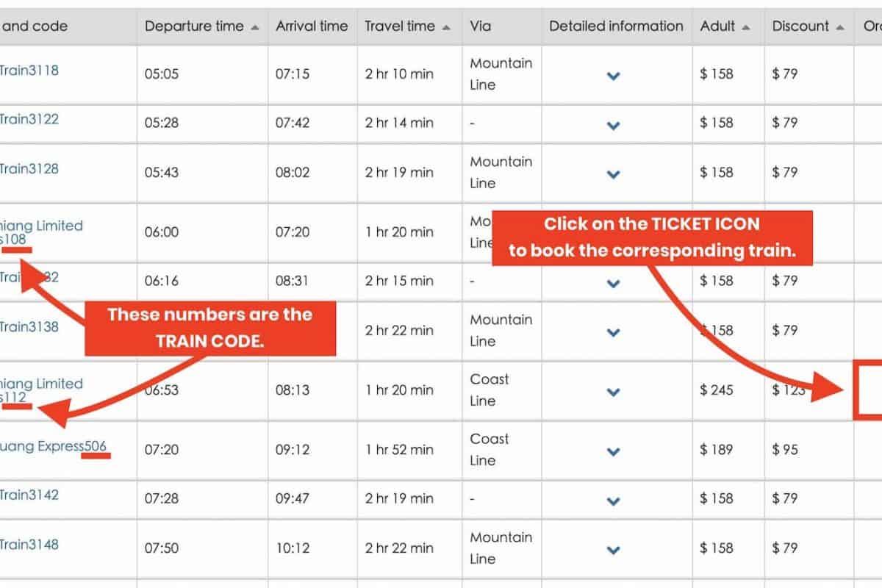Viewport: 882px width, 588px height.
Task: Expand details for the 06:16 departure
Action: (614, 283)
